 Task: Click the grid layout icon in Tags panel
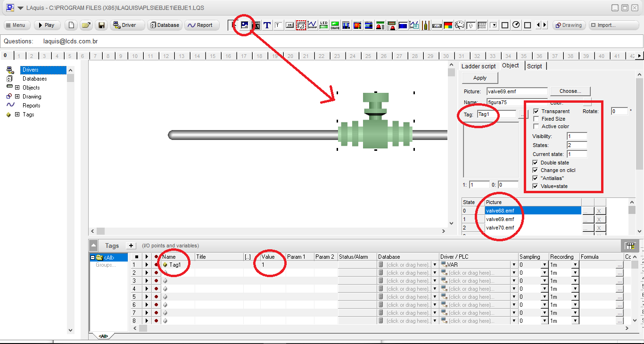[629, 246]
